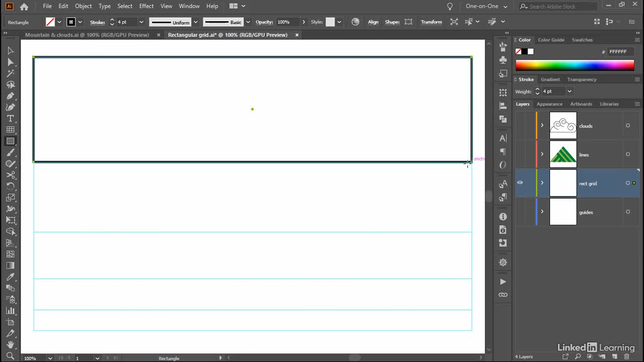The height and width of the screenshot is (362, 644).
Task: Toggle visibility of rect grid layer
Action: pos(520,183)
